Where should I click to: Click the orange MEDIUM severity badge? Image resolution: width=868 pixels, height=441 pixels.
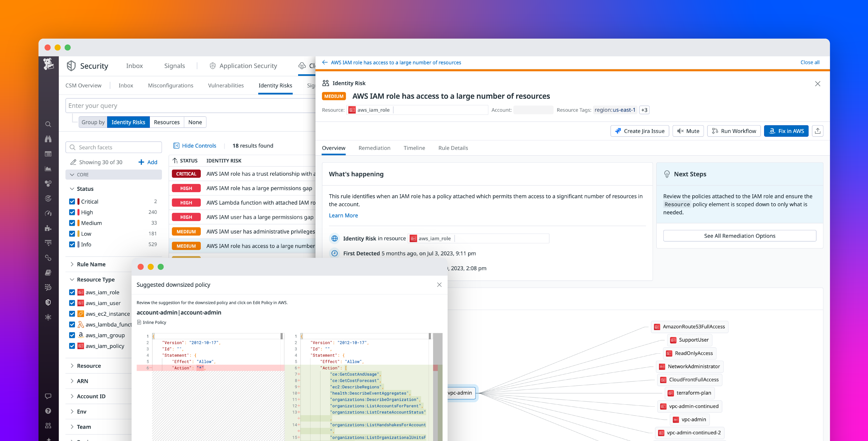[x=333, y=96]
